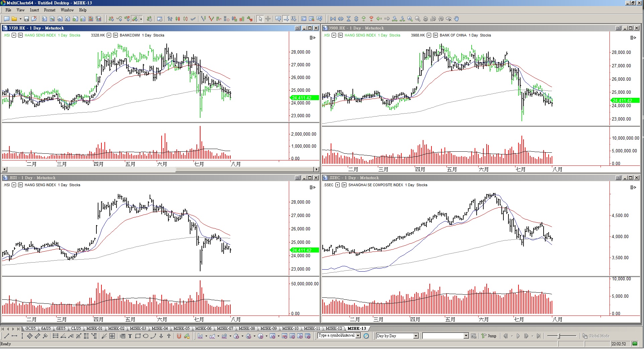Switch to the MSHK-05 workspace tab
This screenshot has height=354, width=644.
[181, 329]
